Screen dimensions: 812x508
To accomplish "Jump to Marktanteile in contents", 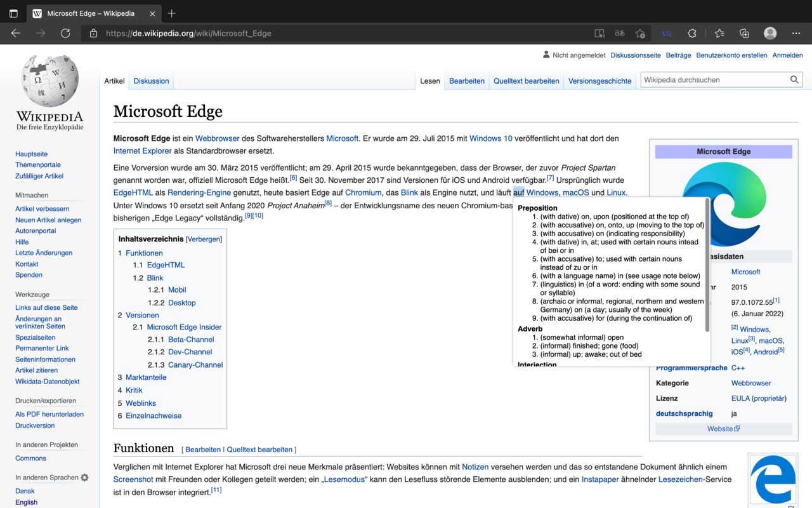I will (146, 377).
